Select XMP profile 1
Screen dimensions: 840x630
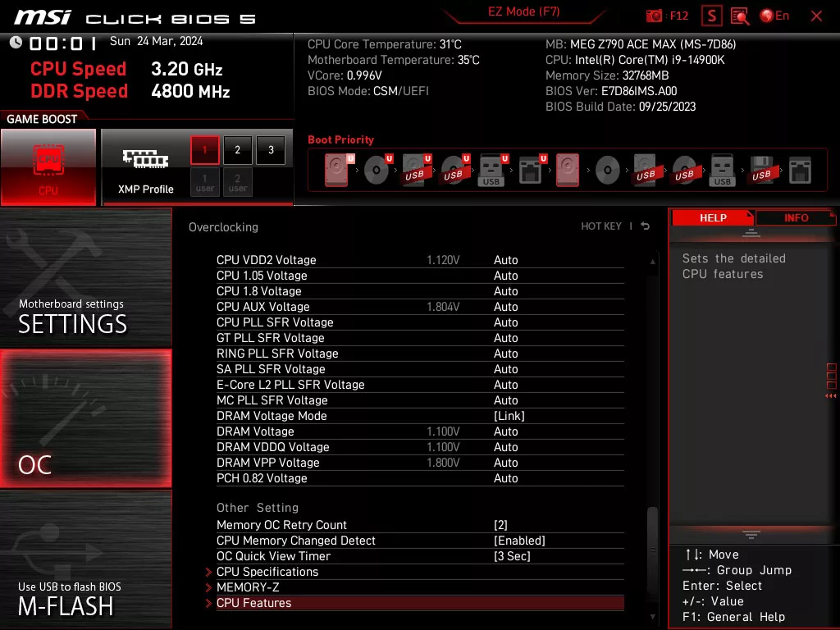[203, 149]
